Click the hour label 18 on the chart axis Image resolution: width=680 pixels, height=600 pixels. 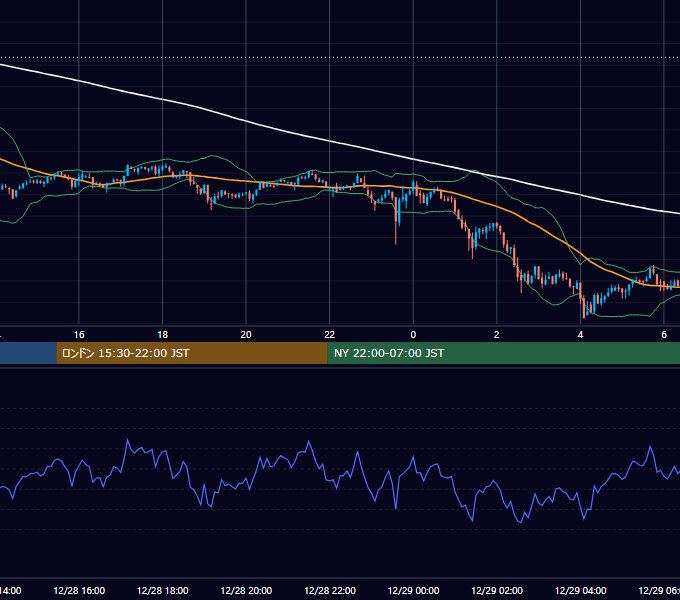163,335
